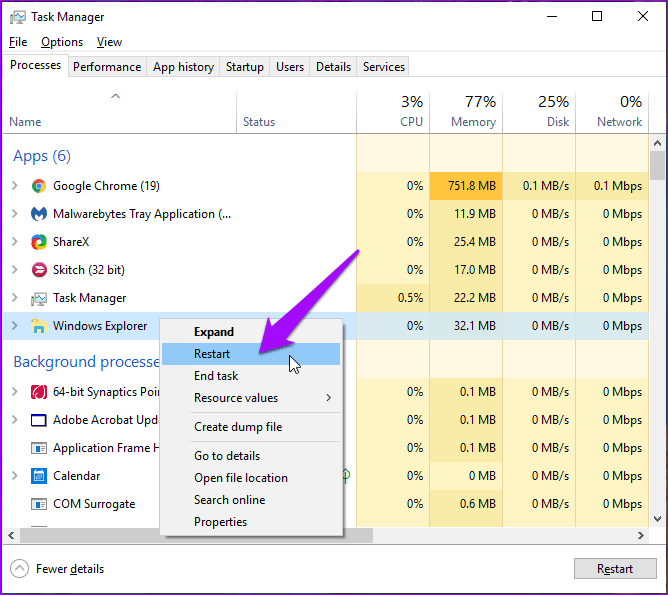Expand the Skitch process entry
Viewport: 668px width, 595px height.
(x=14, y=270)
